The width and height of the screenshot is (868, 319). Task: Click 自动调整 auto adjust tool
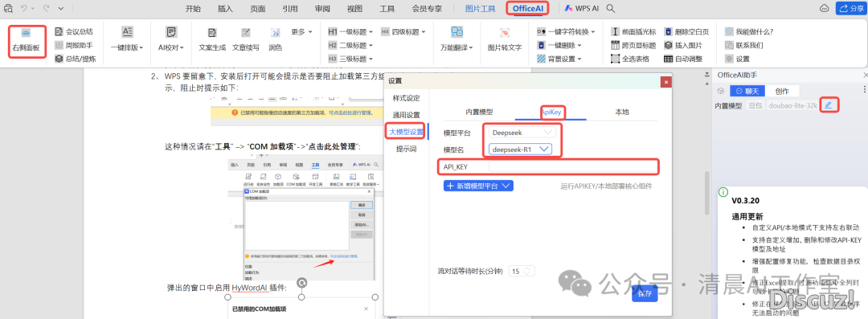(x=683, y=58)
